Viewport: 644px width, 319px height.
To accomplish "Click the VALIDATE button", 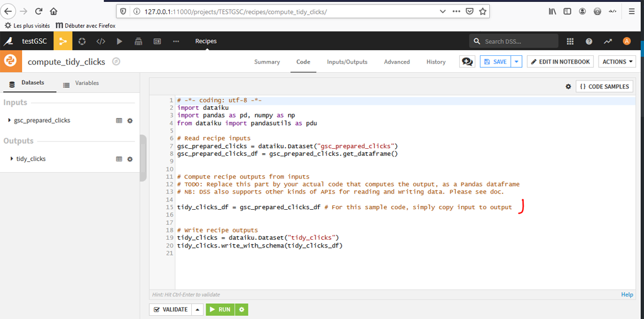I will click(x=171, y=310).
